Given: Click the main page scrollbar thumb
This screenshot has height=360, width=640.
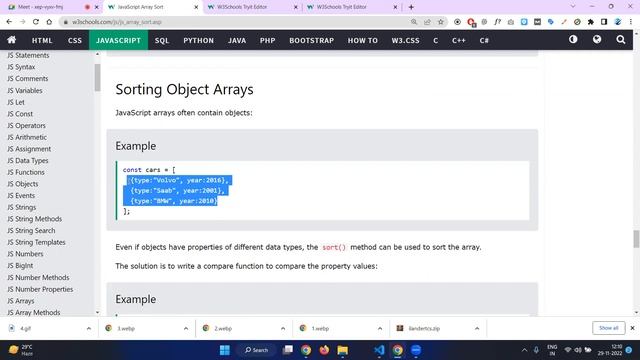Looking at the screenshot, I should point(636,239).
